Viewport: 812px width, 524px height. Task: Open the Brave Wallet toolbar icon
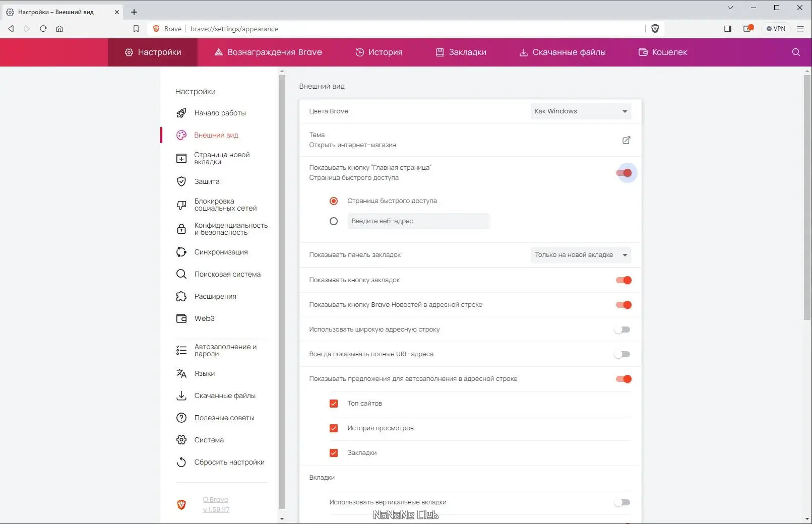[x=748, y=29]
